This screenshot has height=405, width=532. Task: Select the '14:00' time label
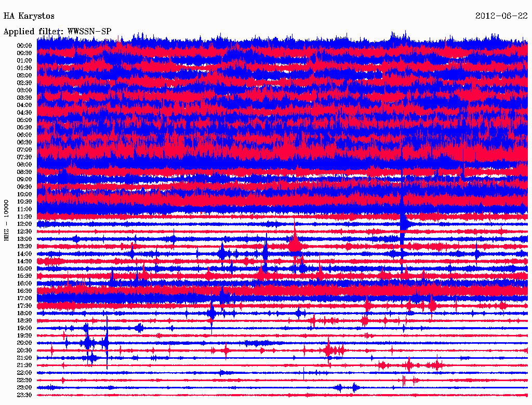tap(24, 254)
